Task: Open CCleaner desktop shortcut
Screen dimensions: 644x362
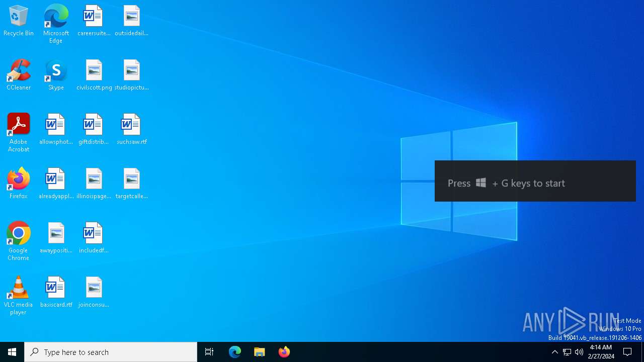Action: (19, 75)
